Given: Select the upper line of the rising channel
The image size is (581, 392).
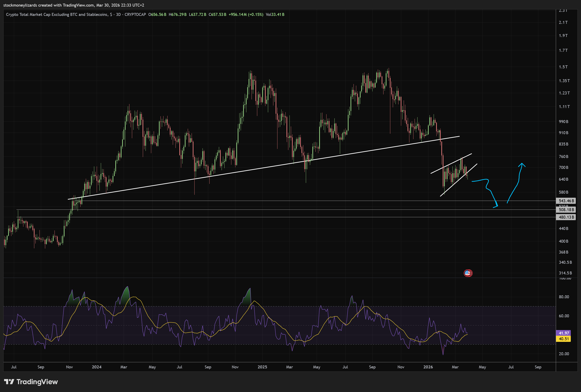Looking at the screenshot, I should [451, 163].
